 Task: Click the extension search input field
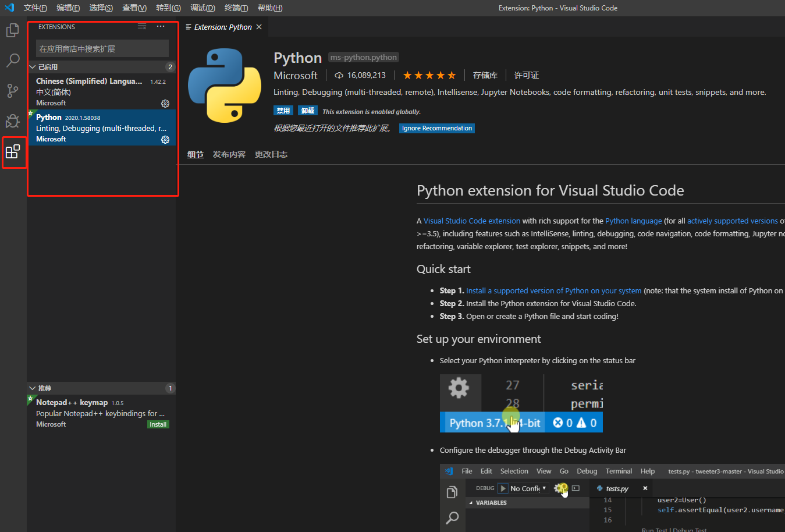click(102, 48)
